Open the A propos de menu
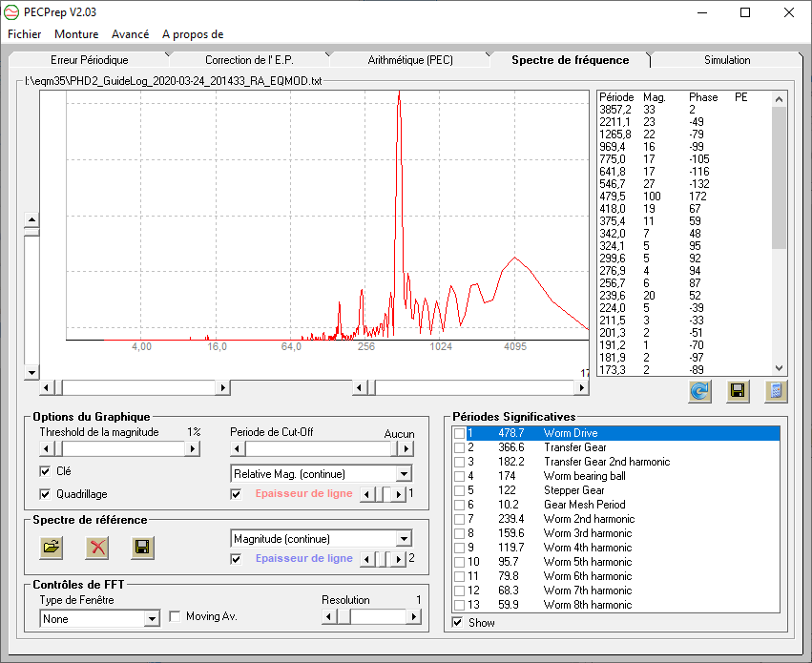 [193, 34]
